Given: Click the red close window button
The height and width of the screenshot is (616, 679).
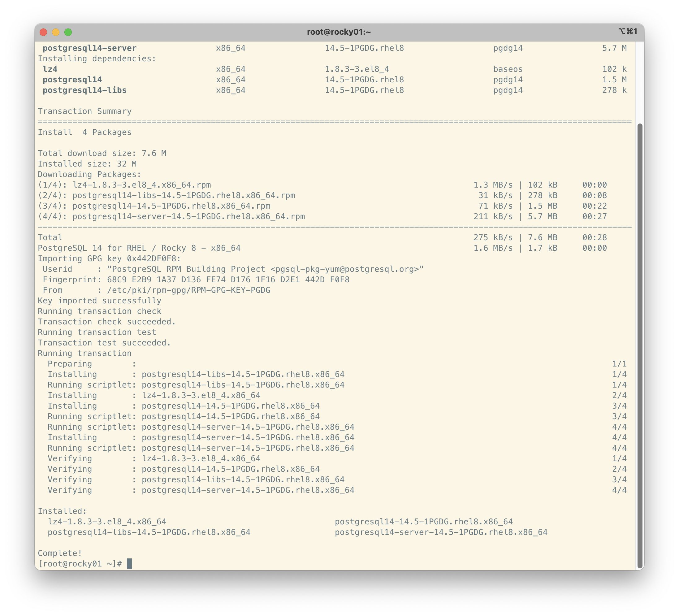Looking at the screenshot, I should pyautogui.click(x=43, y=32).
